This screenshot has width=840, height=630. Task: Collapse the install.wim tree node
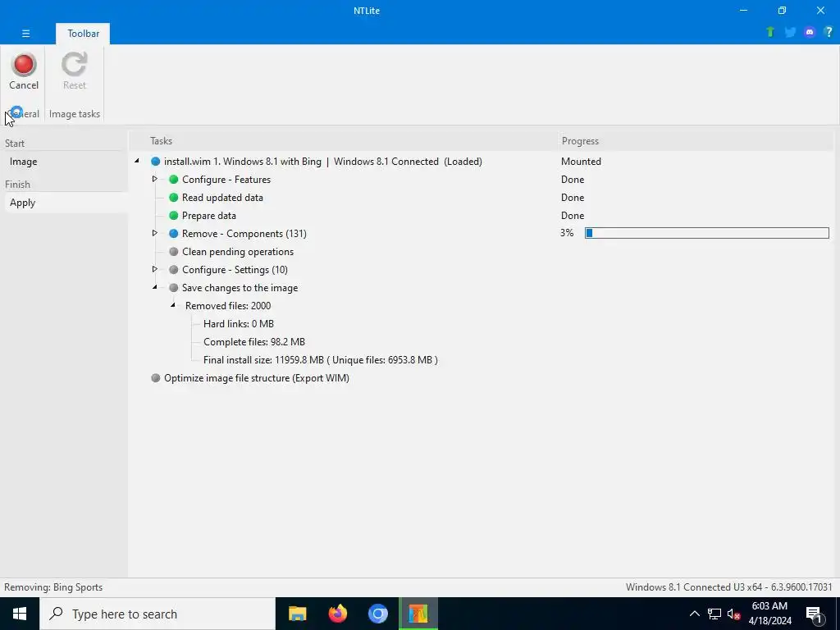(137, 161)
